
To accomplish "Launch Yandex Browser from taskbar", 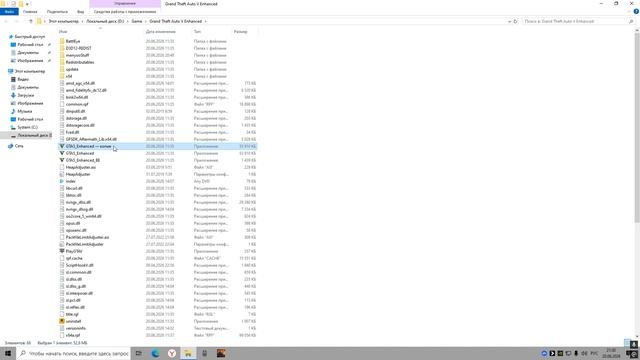I will [x=172, y=353].
